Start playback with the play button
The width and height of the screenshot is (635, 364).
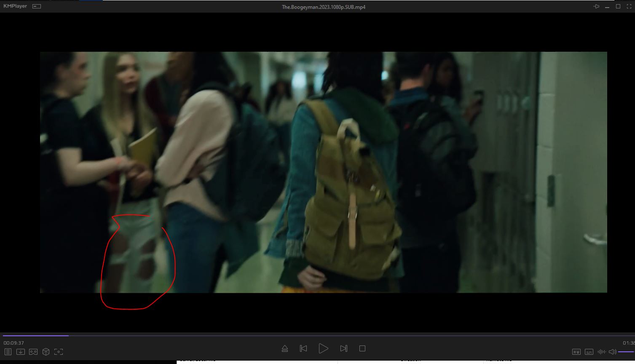[323, 348]
